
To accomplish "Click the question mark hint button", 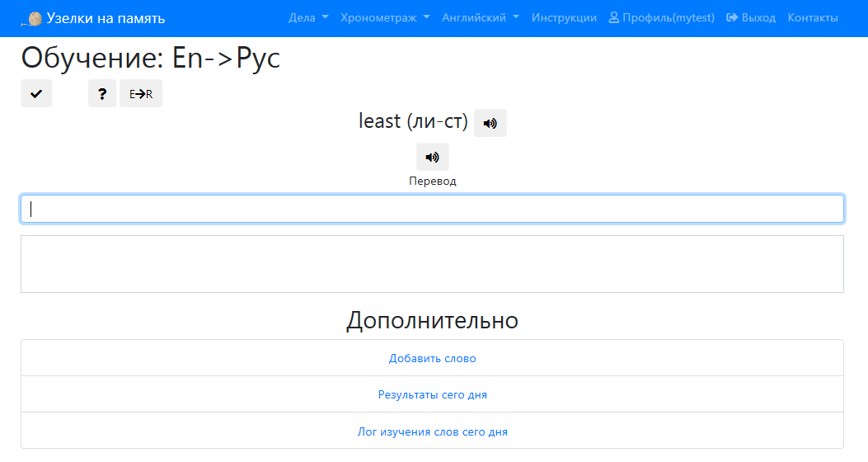I will coord(102,94).
